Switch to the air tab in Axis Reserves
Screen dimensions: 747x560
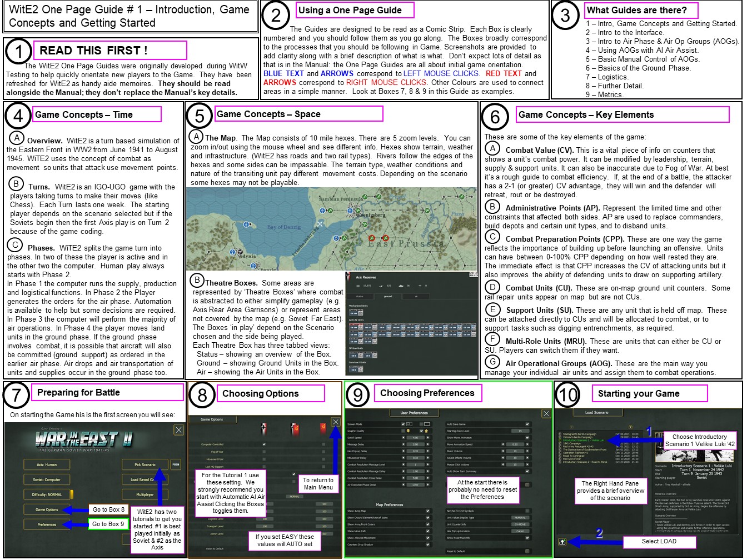coord(416,296)
